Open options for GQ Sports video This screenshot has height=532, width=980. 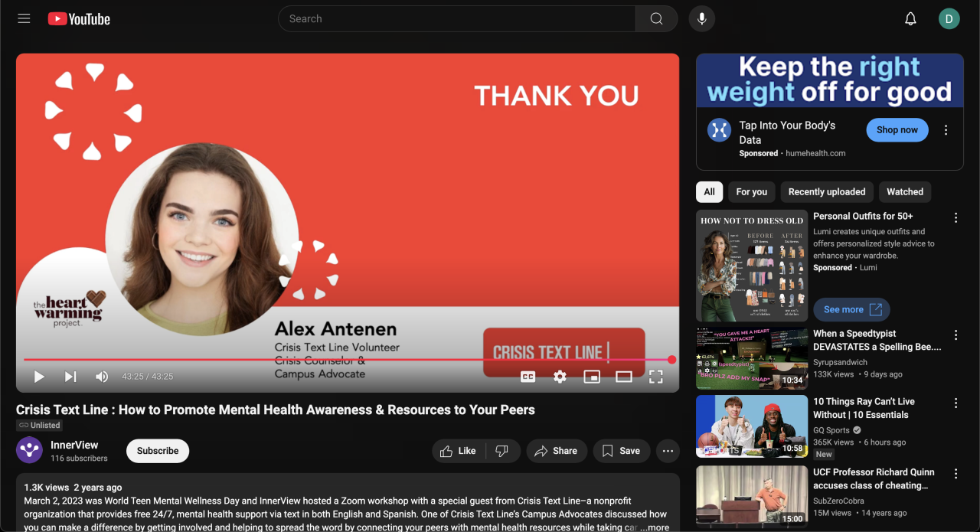click(955, 403)
